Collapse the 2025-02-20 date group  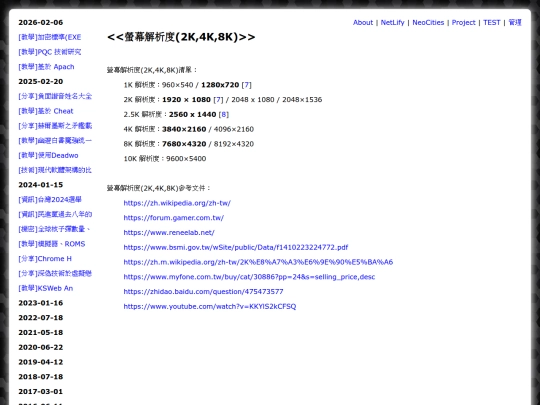41,82
